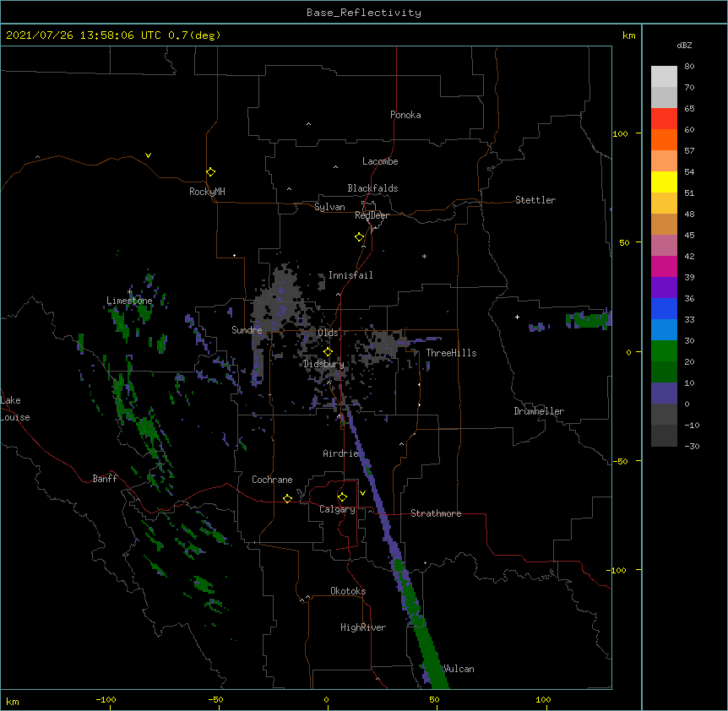
Task: Click the Sundre town label
Action: (247, 330)
